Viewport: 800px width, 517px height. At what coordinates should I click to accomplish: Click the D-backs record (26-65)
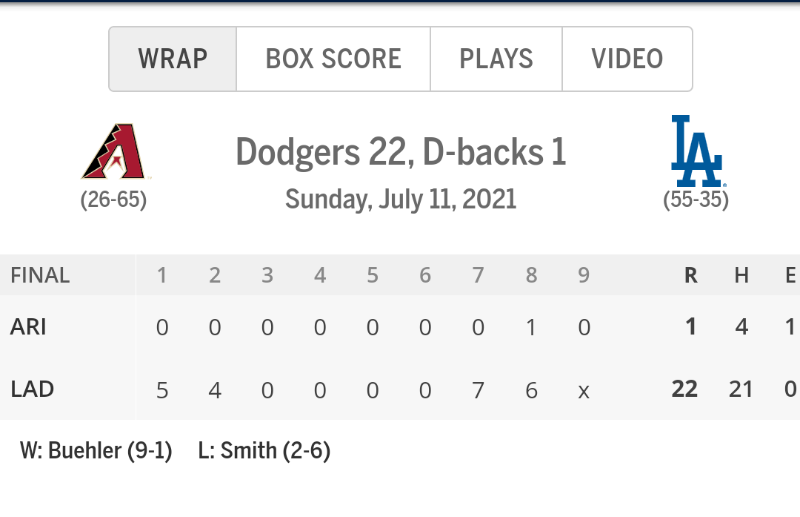click(x=113, y=199)
